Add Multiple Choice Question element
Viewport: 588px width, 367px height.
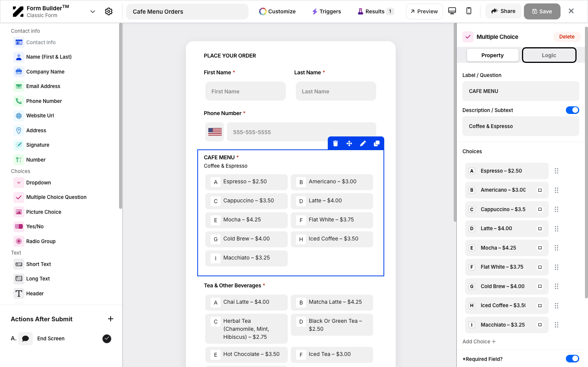(x=50, y=197)
